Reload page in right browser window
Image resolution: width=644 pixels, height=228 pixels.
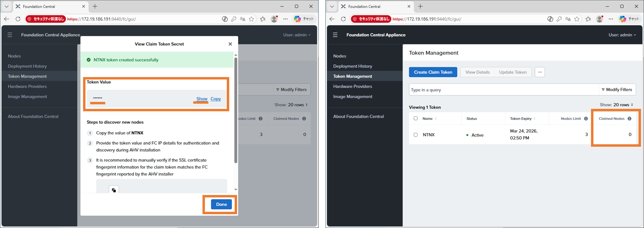click(x=343, y=19)
